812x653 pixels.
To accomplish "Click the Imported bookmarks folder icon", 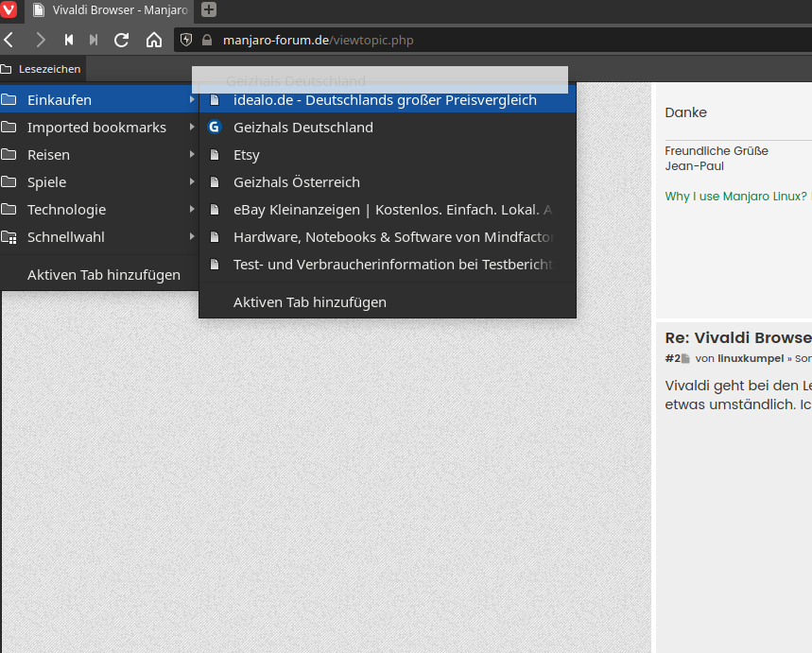I will tap(9, 127).
